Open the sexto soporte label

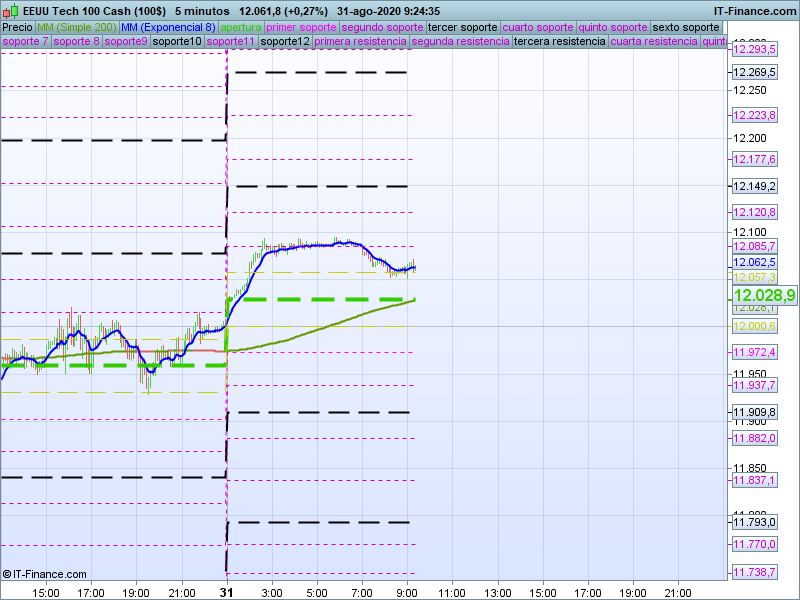pos(686,27)
